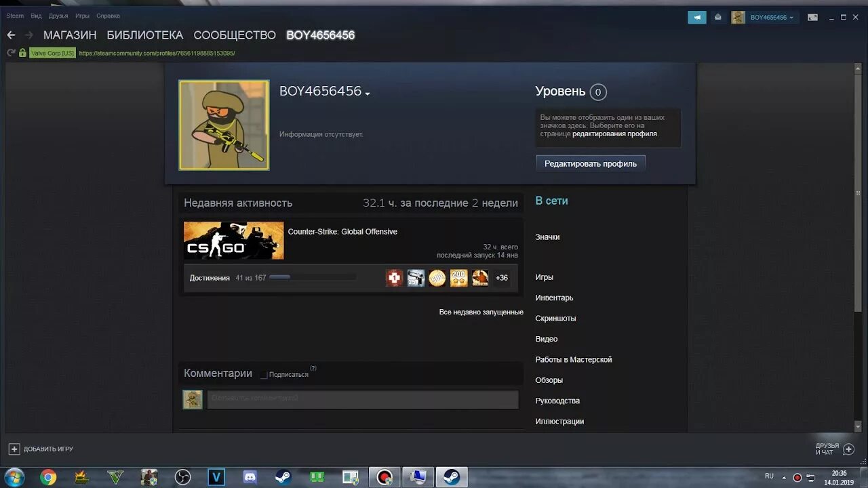Click the CS:GO game banner thumbnail
Viewport: 868px width, 488px height.
coord(234,241)
